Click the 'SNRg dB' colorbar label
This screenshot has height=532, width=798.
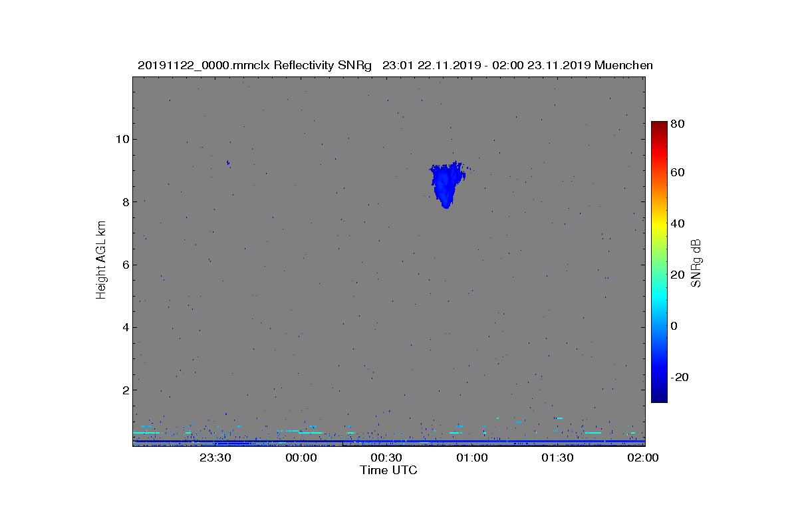click(x=697, y=263)
